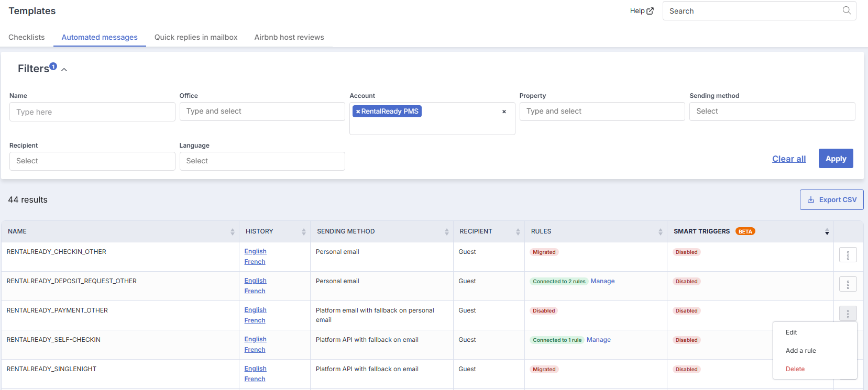The height and width of the screenshot is (390, 868).
Task: Click the RENTALREADY_DEPOSIT_REQUEST_OTHER template name
Action: pyautogui.click(x=72, y=281)
